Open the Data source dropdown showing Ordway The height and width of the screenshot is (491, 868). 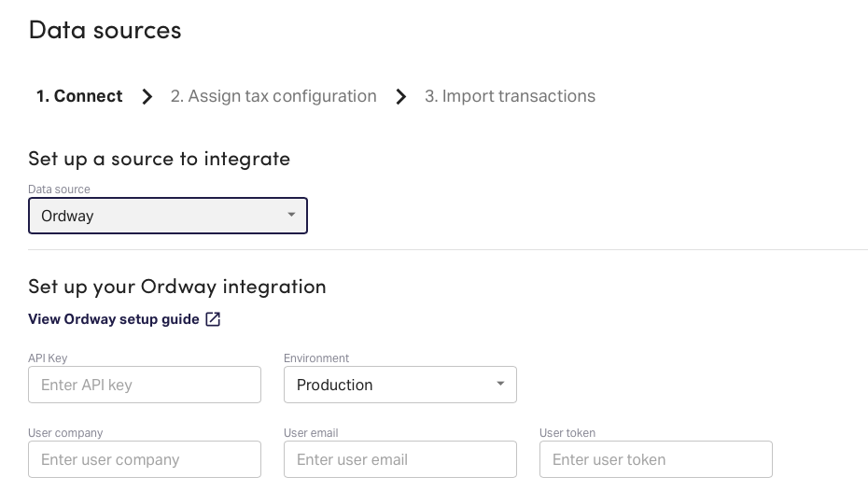[168, 216]
